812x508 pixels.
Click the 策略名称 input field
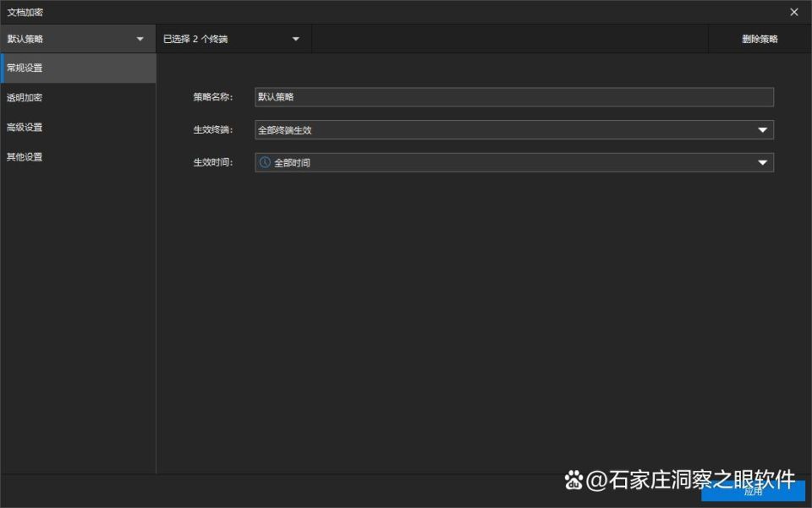pyautogui.click(x=514, y=96)
